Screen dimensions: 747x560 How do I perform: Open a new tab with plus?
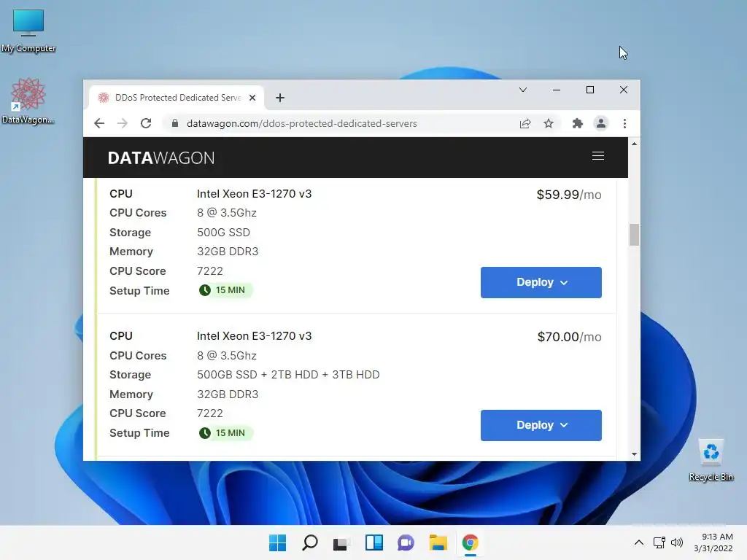click(x=280, y=98)
